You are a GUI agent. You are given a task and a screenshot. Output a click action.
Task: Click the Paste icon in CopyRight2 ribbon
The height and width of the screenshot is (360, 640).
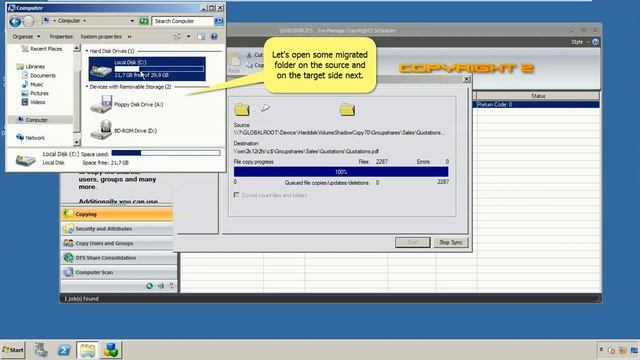pos(235,61)
